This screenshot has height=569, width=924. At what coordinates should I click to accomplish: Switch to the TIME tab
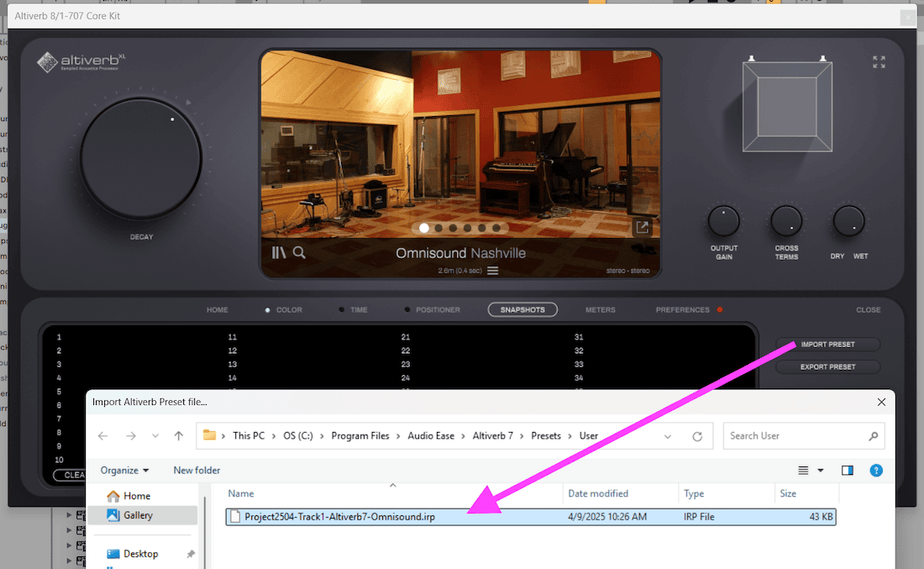point(359,309)
